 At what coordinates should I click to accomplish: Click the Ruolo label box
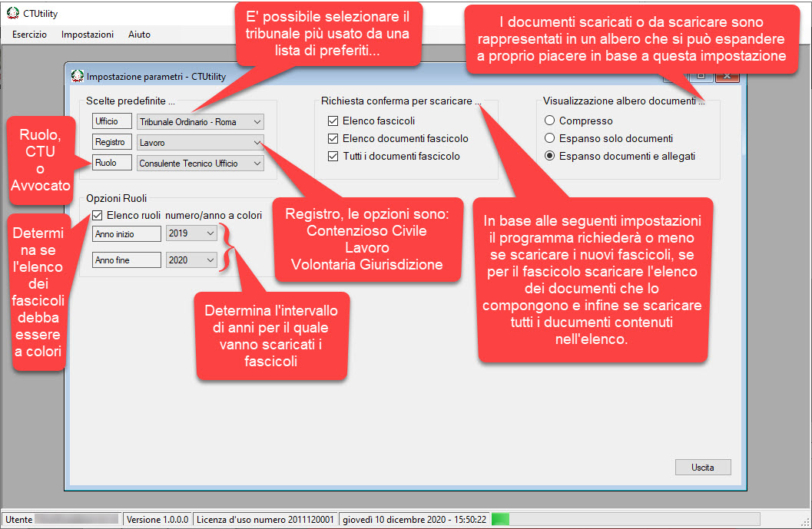point(112,163)
